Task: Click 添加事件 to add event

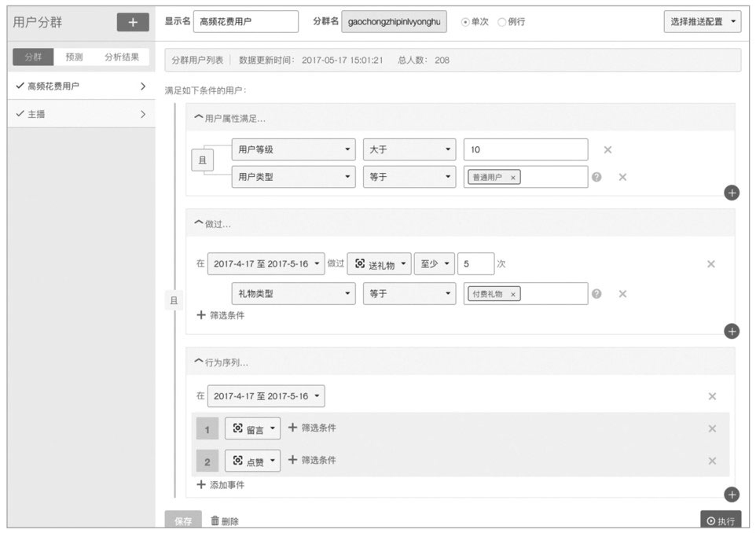Action: (x=220, y=485)
